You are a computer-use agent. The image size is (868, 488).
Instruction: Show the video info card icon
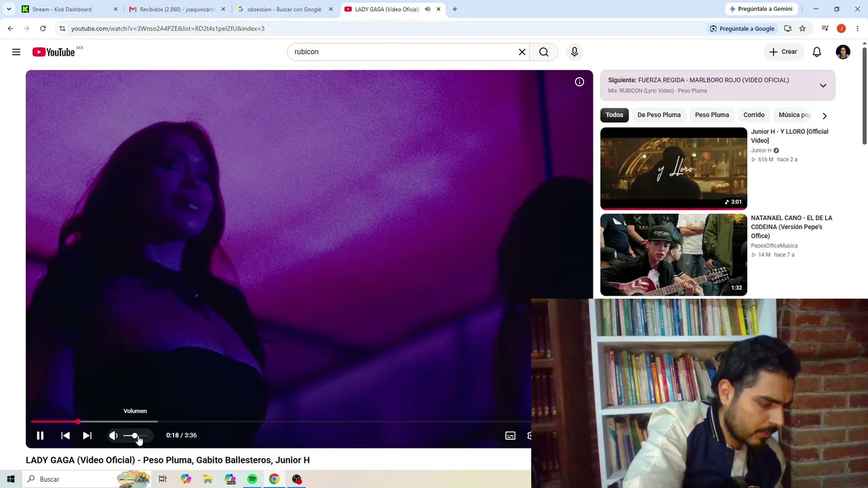tap(580, 82)
